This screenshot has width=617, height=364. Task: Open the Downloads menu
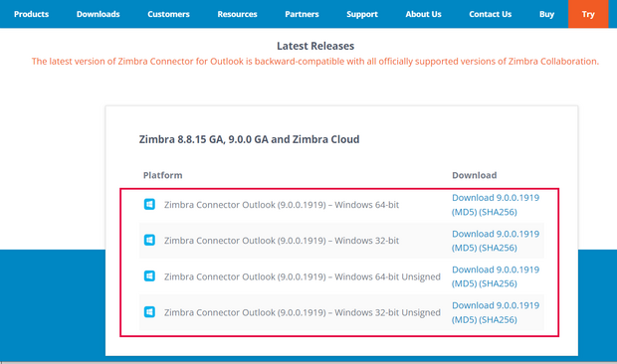click(x=98, y=14)
